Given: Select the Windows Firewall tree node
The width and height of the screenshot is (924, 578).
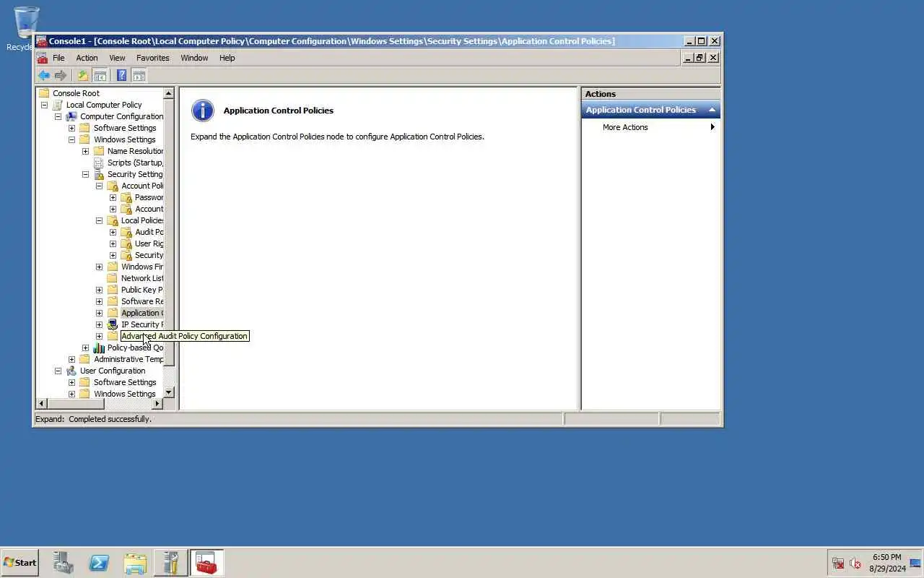Looking at the screenshot, I should click(x=142, y=267).
